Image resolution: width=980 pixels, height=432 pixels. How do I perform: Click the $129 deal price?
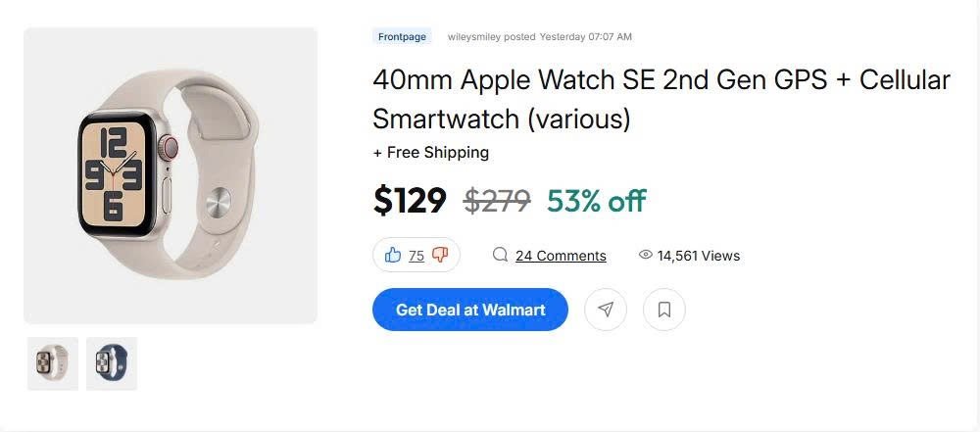[x=410, y=201]
